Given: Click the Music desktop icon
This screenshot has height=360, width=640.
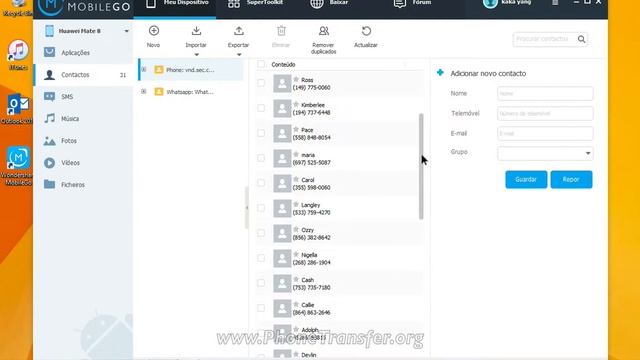Looking at the screenshot, I should coord(18,55).
